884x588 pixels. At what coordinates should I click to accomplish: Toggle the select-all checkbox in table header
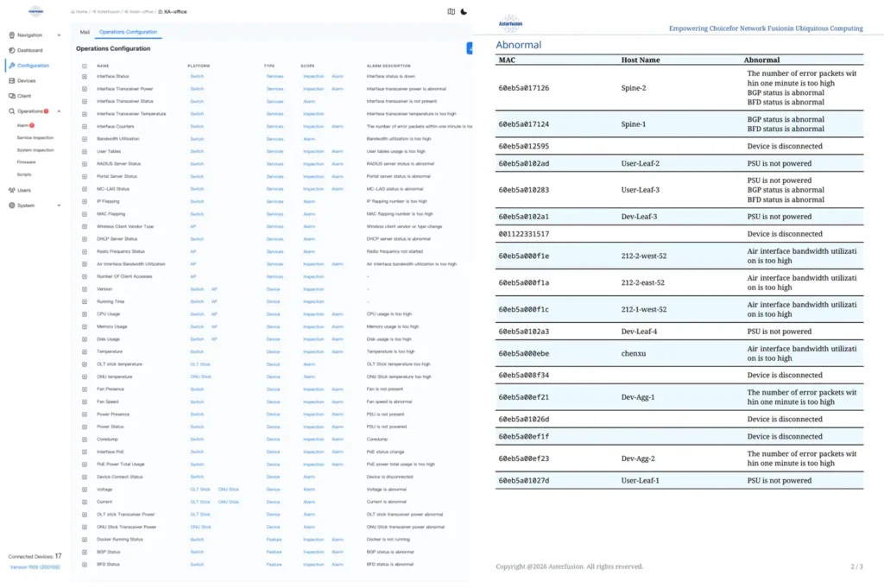coord(85,66)
